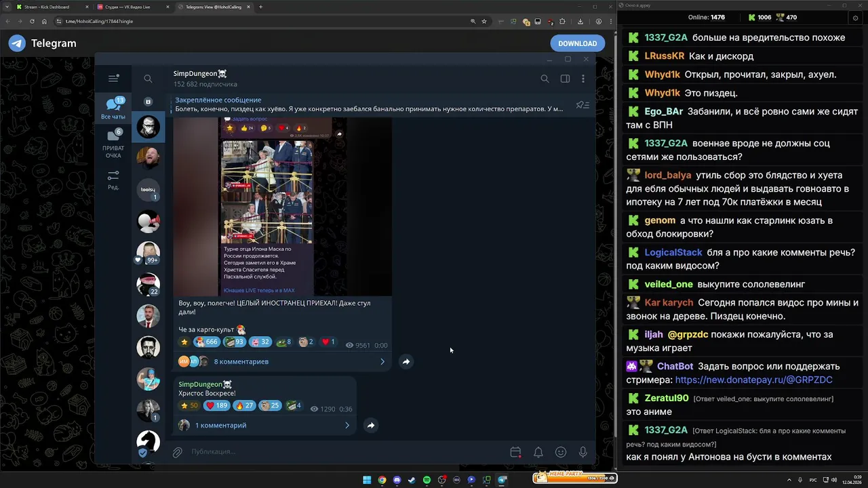The height and width of the screenshot is (488, 868).
Task: Open the toolsy chat in the sidebar
Action: (149, 190)
